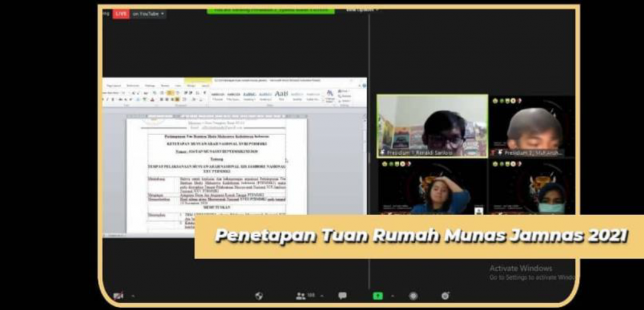This screenshot has height=310, width=644.
Task: Toggle underline formatting in Word ribbon
Action: tap(113, 99)
